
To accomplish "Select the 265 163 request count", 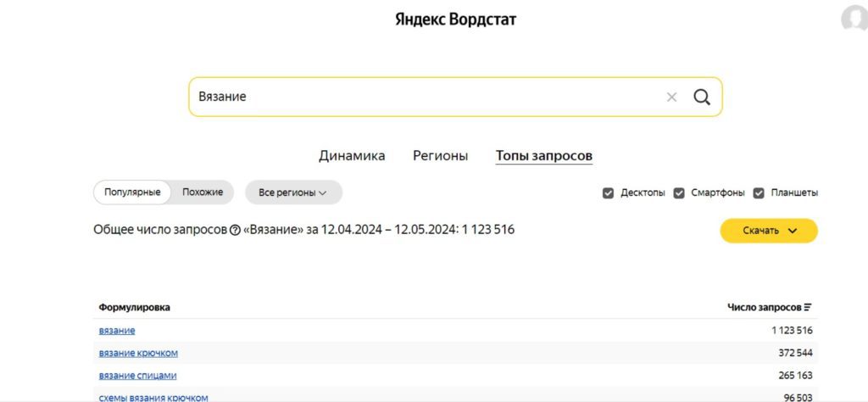I will 795,376.
